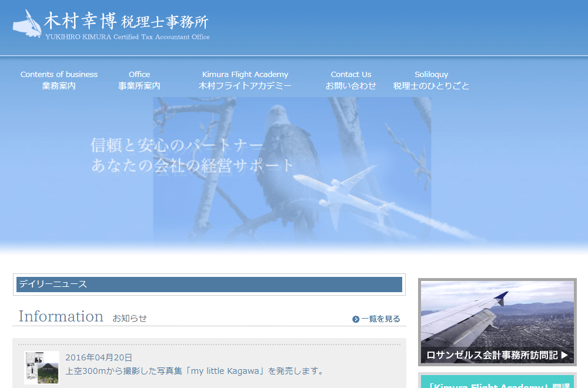This screenshot has width=588, height=388.
Task: Open the my little Kagawa news thumbnail
Action: pos(42,367)
